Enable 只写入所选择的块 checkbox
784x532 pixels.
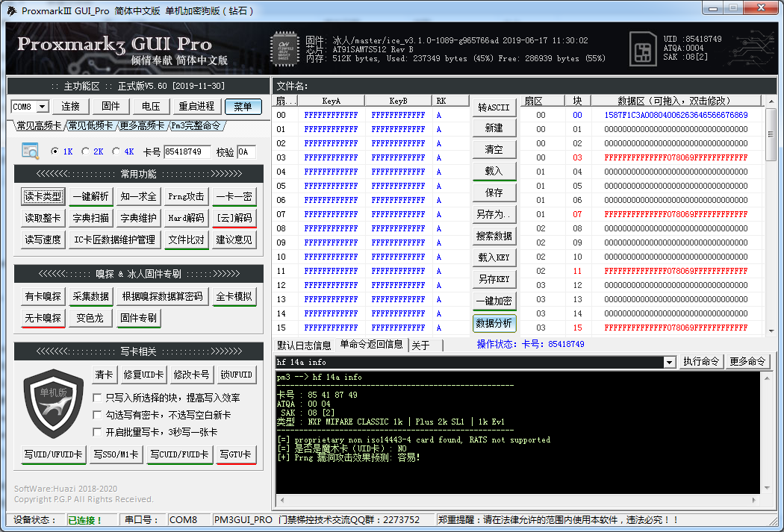pos(96,398)
